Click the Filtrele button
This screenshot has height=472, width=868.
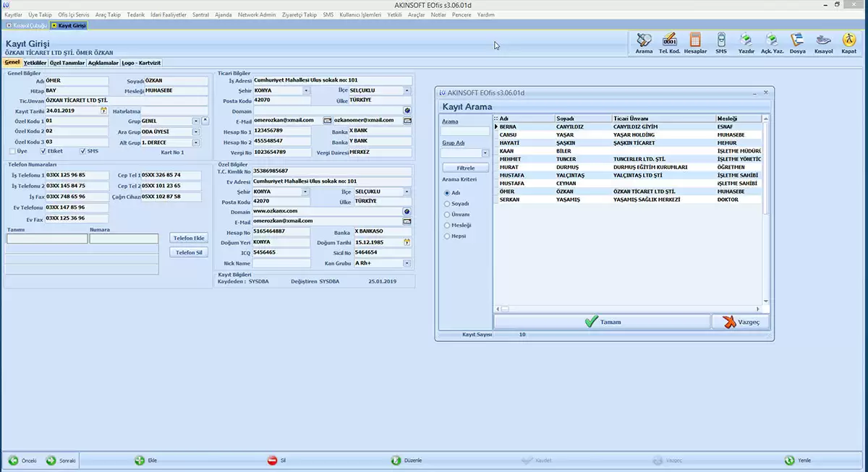coord(466,168)
